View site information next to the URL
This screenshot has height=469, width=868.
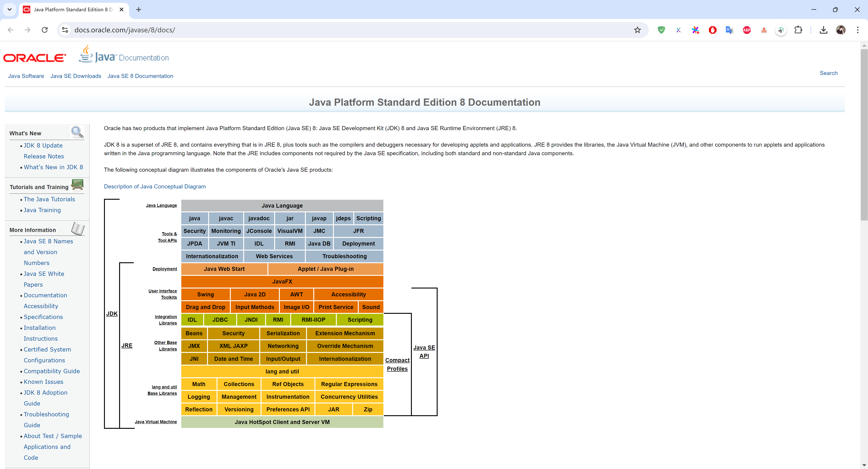(x=65, y=30)
